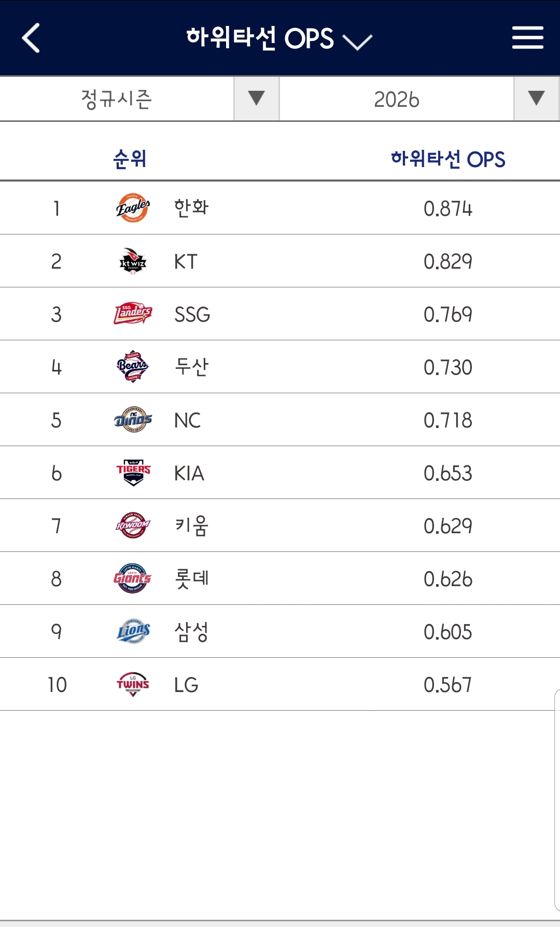Open the LG team name link
560x927 pixels.
click(186, 685)
